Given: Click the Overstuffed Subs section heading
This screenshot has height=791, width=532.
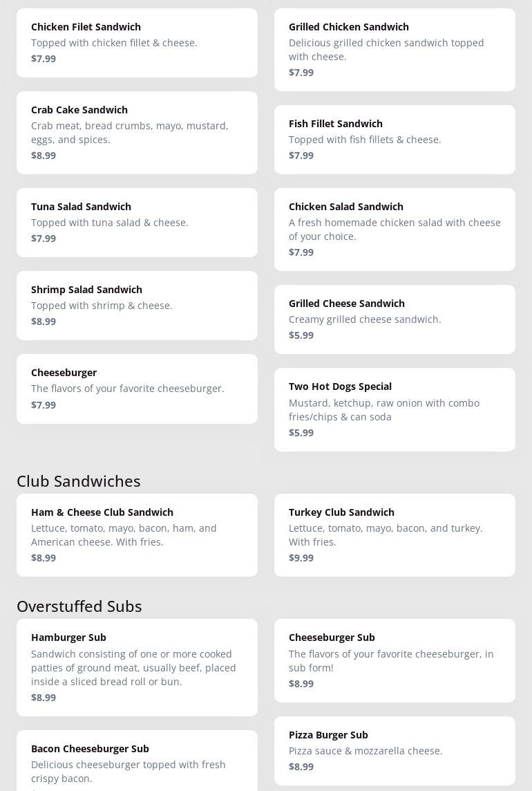Looking at the screenshot, I should tap(79, 606).
